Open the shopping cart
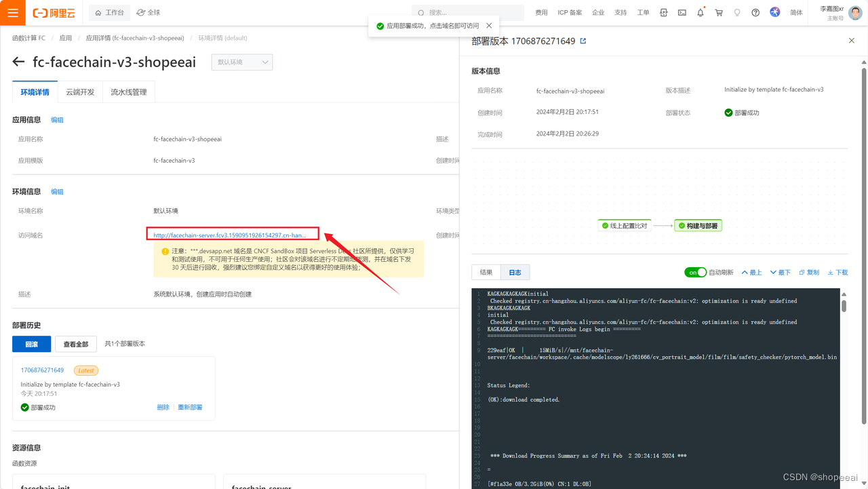This screenshot has height=489, width=868. [719, 13]
